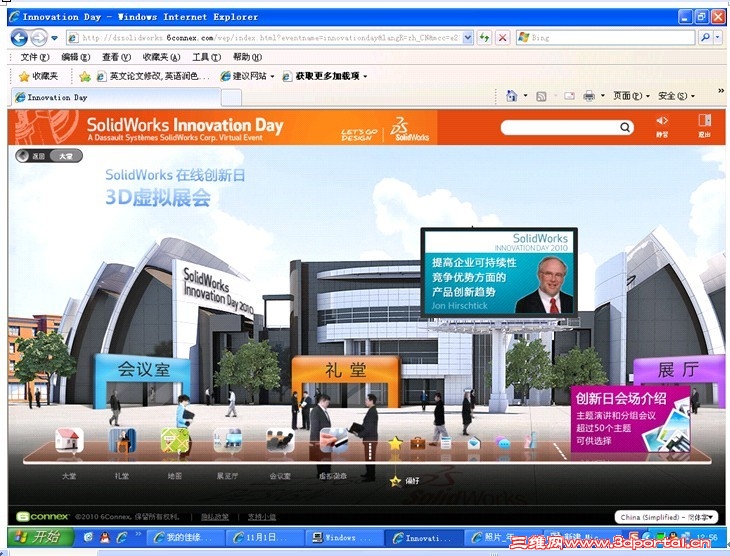Open the Windows 开始 start button
The image size is (730, 556).
point(40,537)
